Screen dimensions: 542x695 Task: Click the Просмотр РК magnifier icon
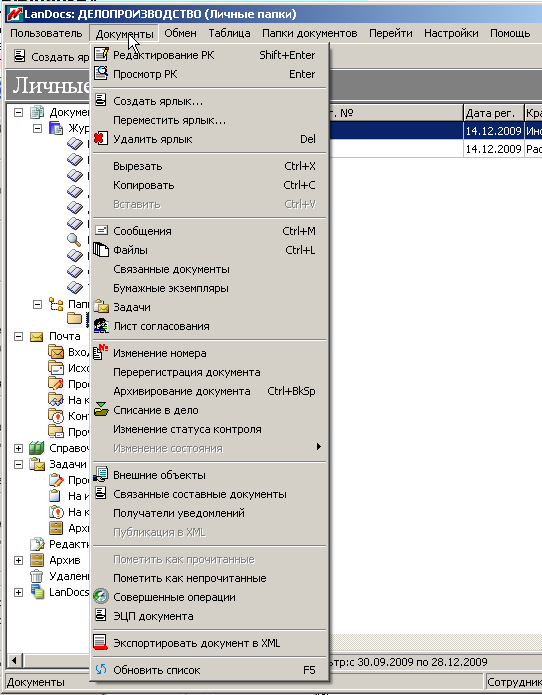point(101,73)
